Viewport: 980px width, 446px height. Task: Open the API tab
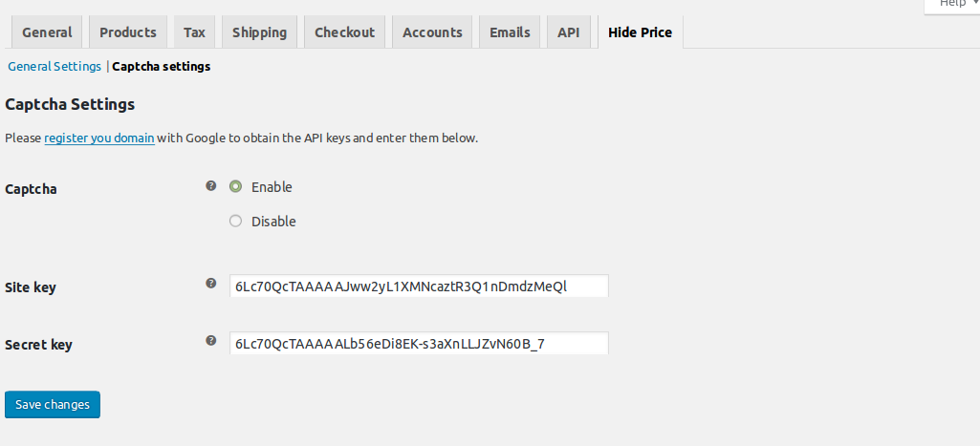point(569,32)
